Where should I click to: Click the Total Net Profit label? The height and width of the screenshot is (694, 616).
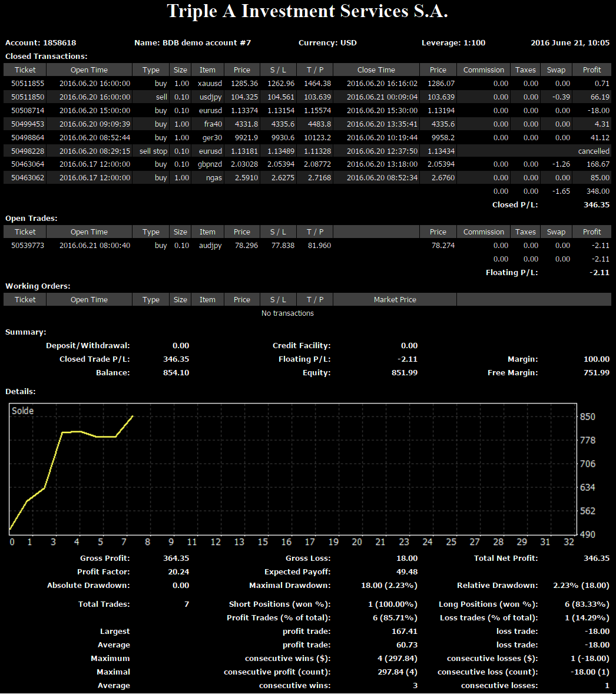[506, 558]
